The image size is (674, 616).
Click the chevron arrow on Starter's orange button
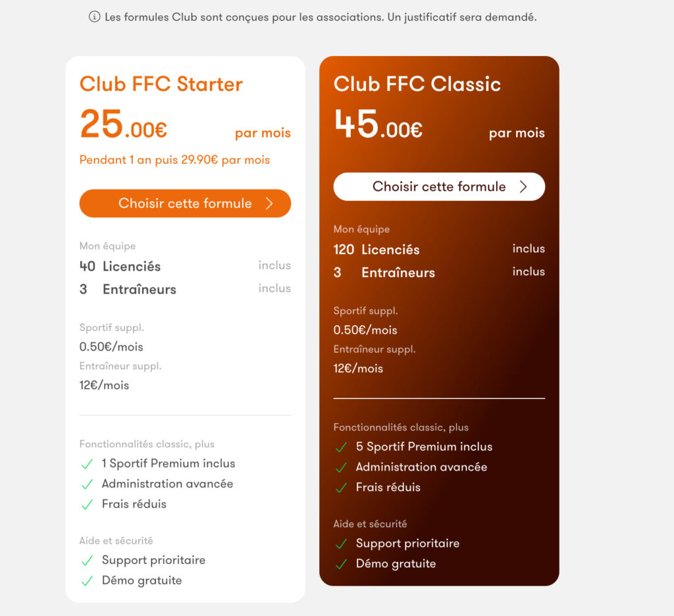[x=269, y=203]
